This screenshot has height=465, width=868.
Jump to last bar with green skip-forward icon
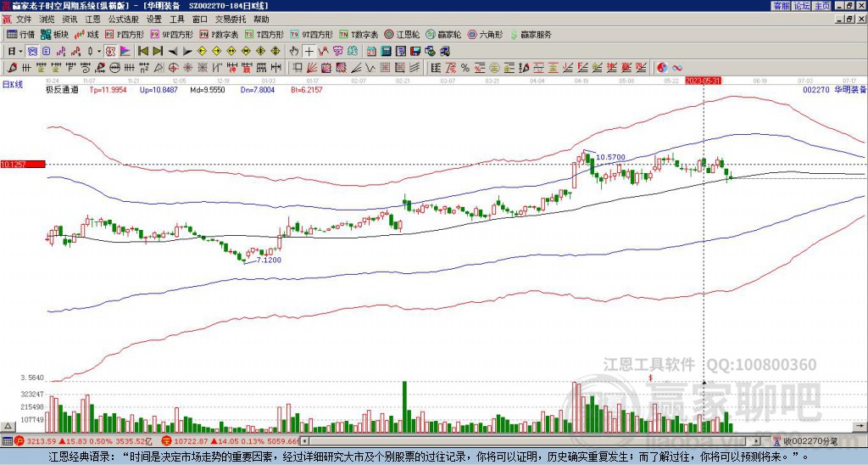click(157, 52)
